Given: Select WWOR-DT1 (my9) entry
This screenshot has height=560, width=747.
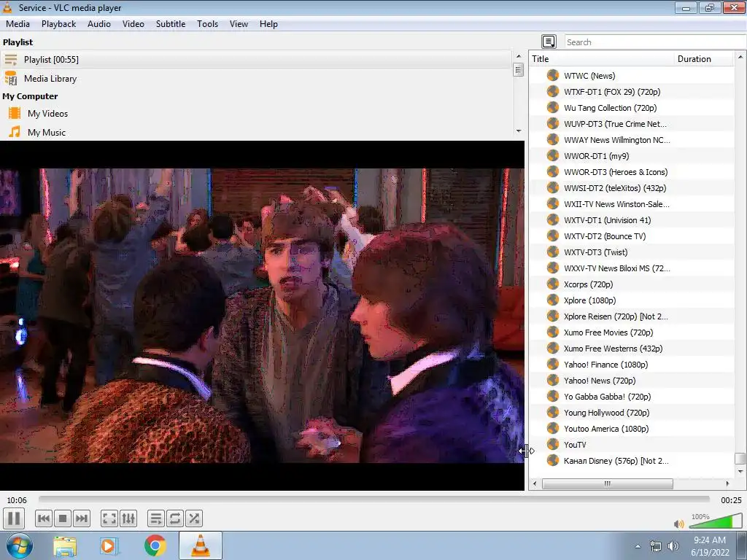Looking at the screenshot, I should [x=632, y=156].
